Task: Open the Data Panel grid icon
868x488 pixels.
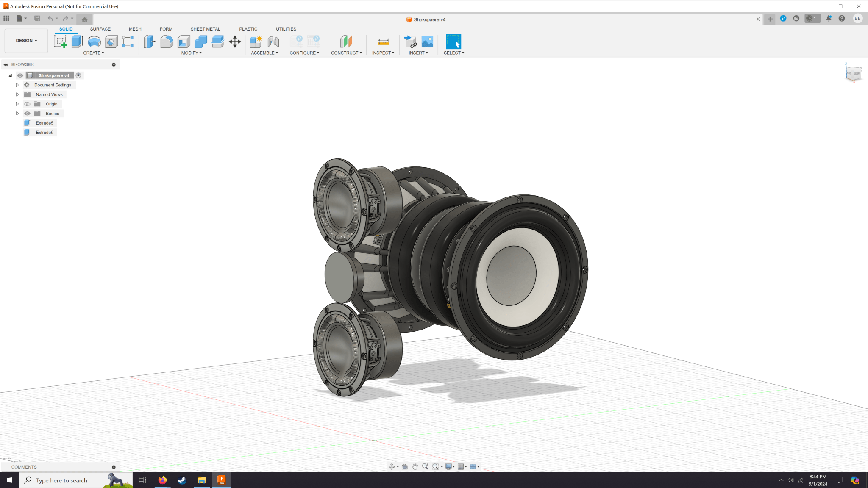Action: click(6, 18)
